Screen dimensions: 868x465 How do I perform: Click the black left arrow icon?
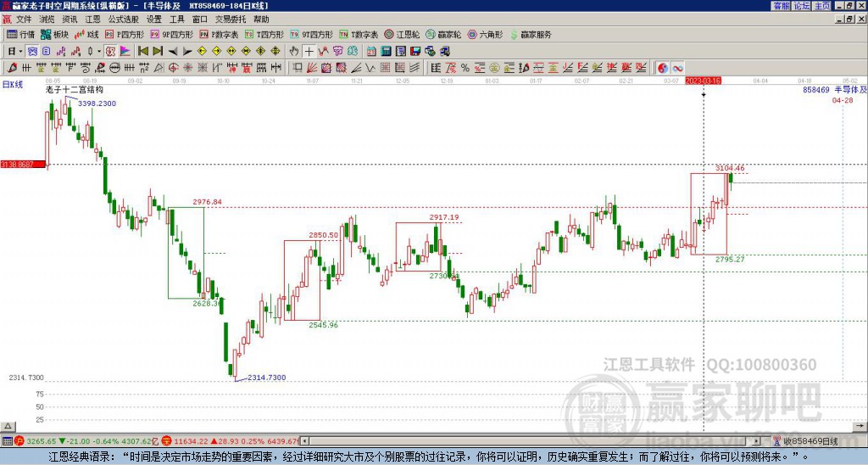(x=173, y=52)
